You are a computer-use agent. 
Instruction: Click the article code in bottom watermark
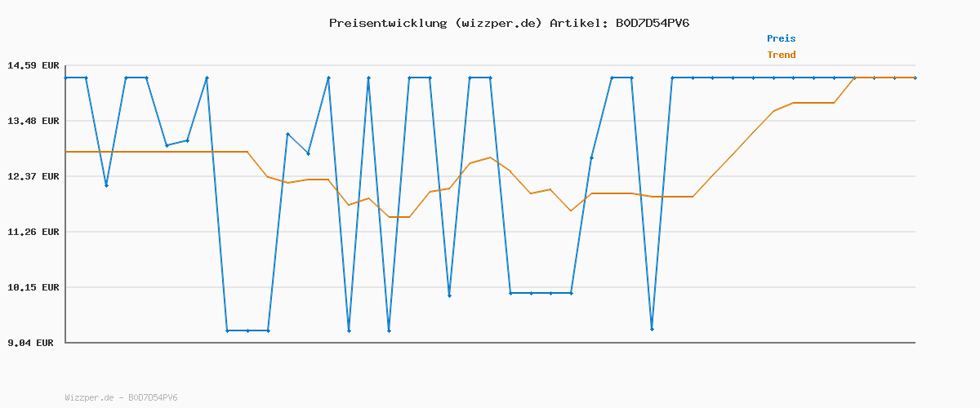point(153,398)
